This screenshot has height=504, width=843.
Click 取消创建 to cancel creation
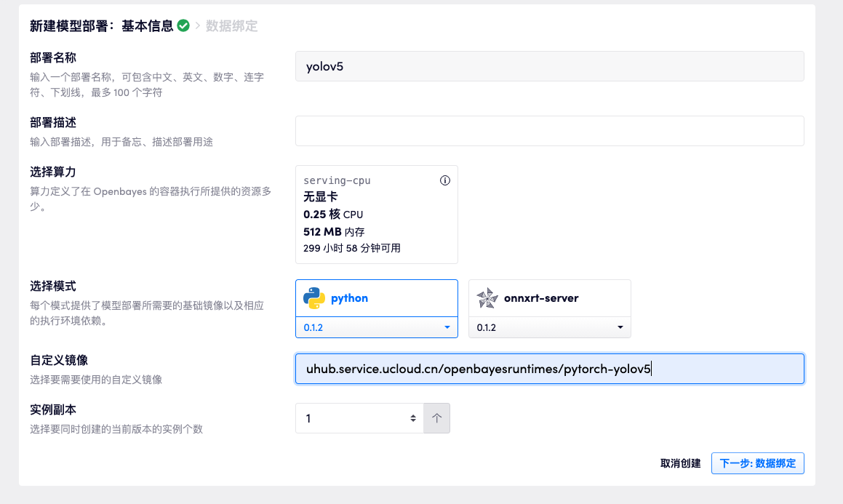680,463
